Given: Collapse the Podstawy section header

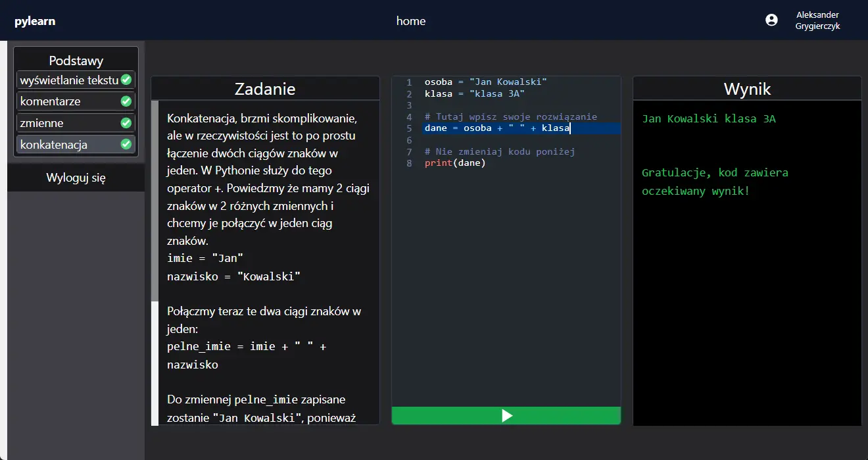Looking at the screenshot, I should (x=76, y=61).
